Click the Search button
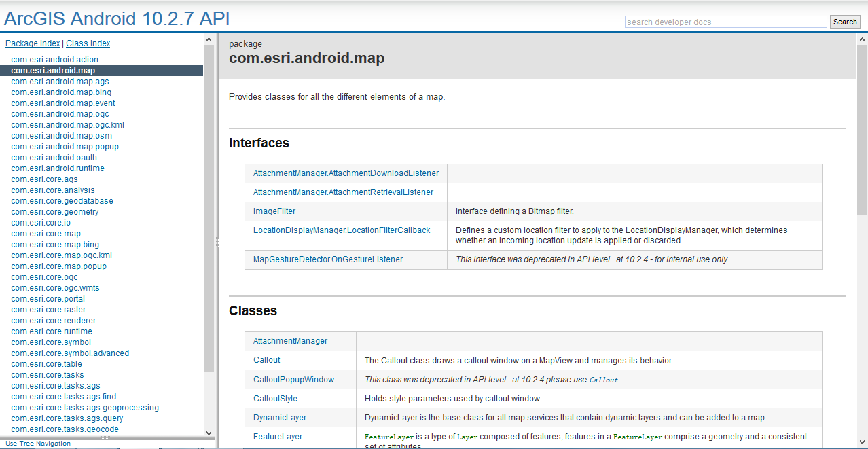 point(845,22)
